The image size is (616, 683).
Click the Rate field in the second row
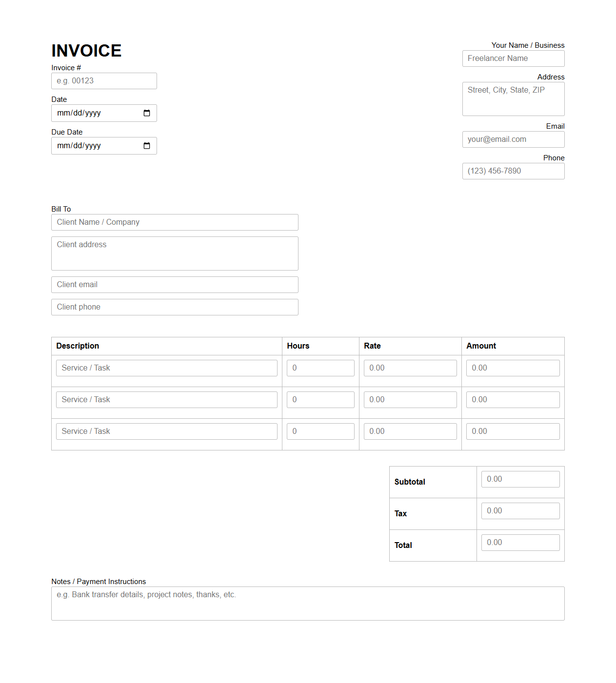(x=410, y=399)
